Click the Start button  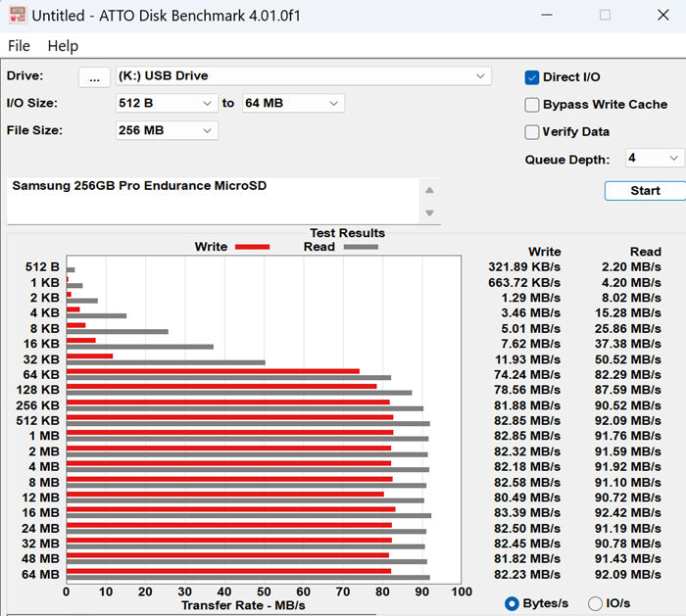pos(645,191)
